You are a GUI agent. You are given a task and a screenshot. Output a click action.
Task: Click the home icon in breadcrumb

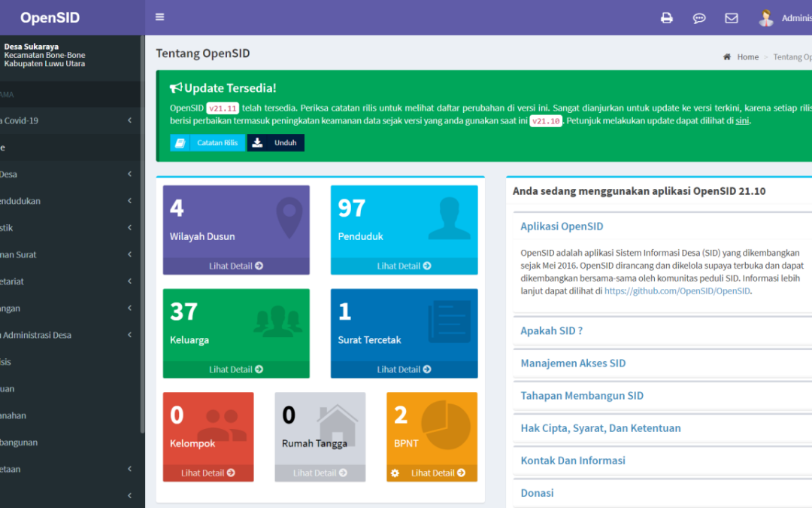pos(727,56)
